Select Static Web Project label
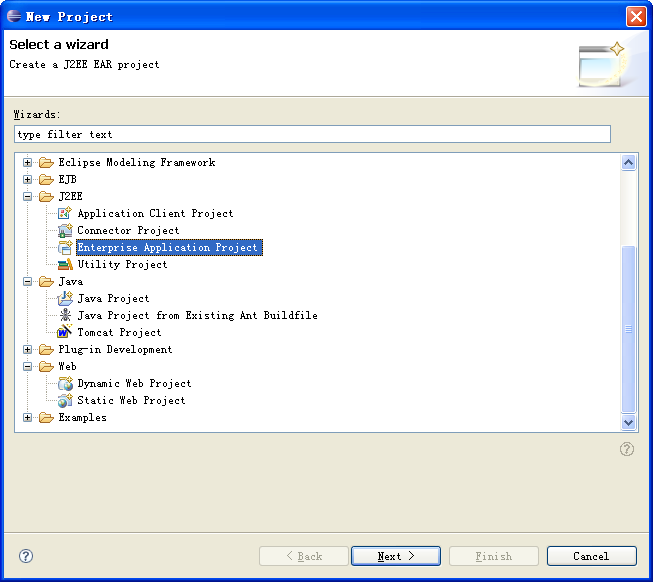 (x=131, y=400)
